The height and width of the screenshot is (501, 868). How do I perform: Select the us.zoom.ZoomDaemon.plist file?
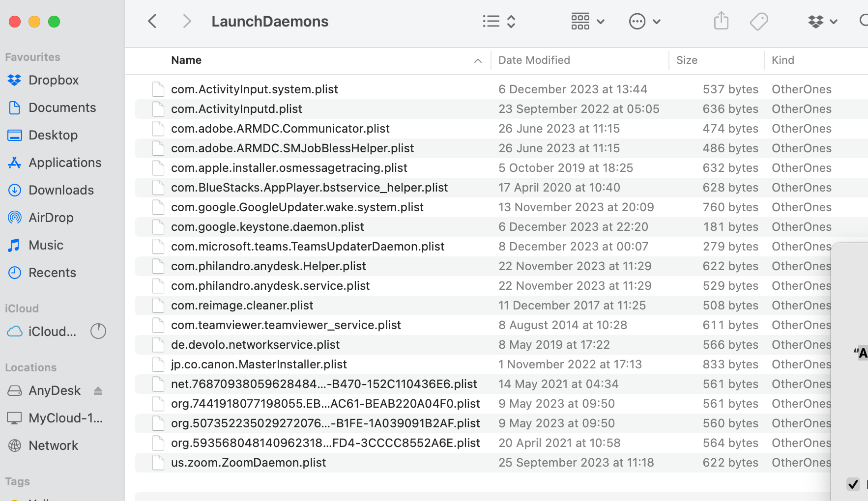[248, 462]
